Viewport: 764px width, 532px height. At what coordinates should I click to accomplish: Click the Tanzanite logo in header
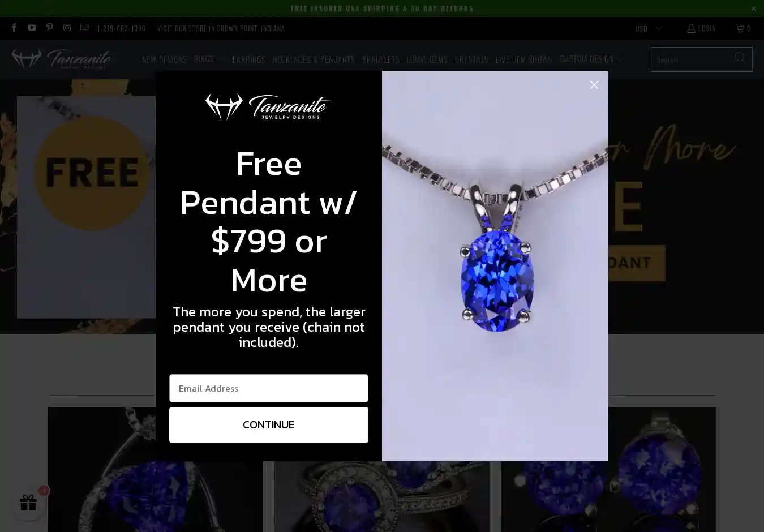point(62,59)
